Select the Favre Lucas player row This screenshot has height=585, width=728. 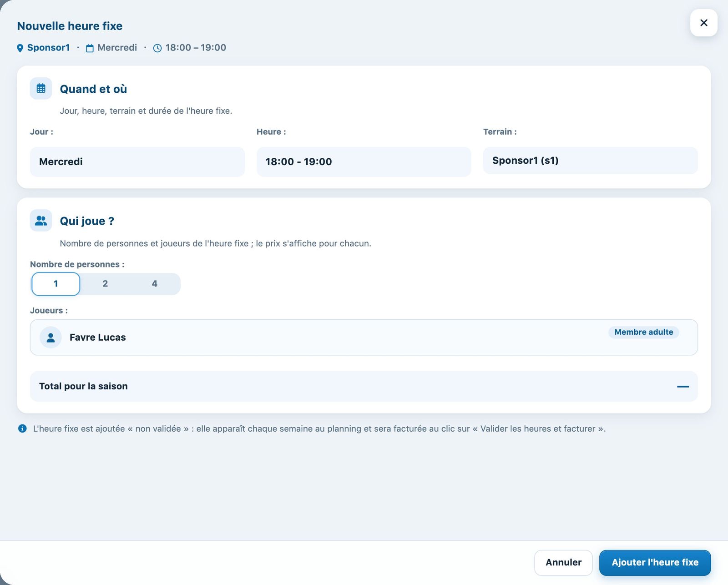[x=364, y=338]
